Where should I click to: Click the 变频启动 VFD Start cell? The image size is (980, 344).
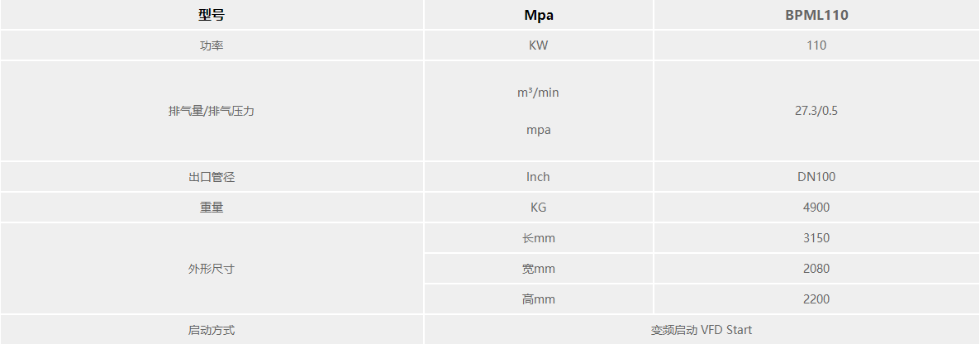click(701, 330)
